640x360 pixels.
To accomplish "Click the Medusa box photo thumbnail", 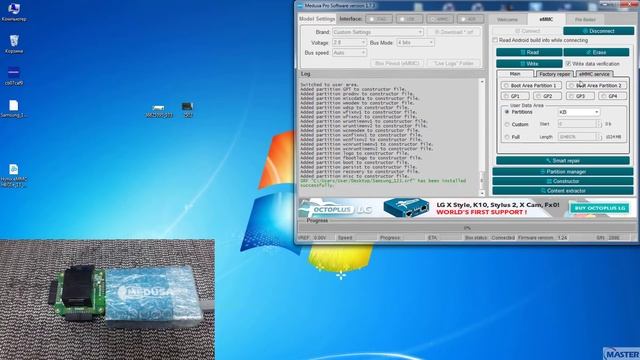I will coord(107,299).
